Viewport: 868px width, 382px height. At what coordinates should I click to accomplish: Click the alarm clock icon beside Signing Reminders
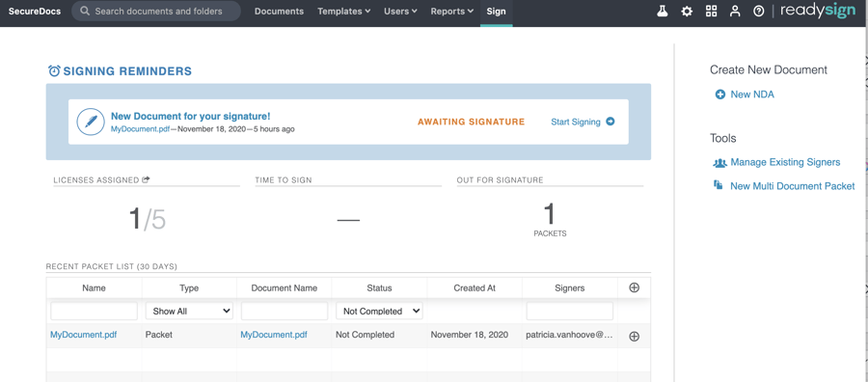pos(54,70)
